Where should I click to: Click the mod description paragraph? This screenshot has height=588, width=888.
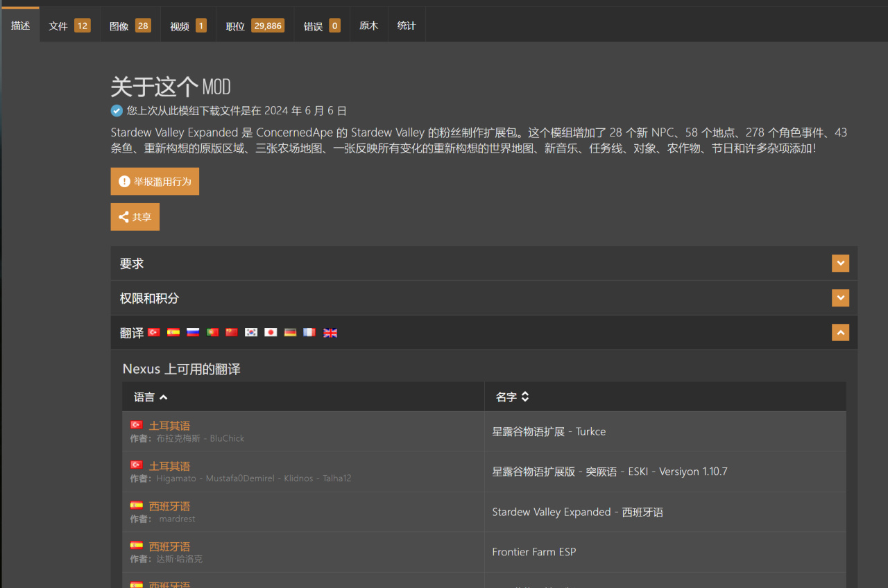pyautogui.click(x=479, y=140)
